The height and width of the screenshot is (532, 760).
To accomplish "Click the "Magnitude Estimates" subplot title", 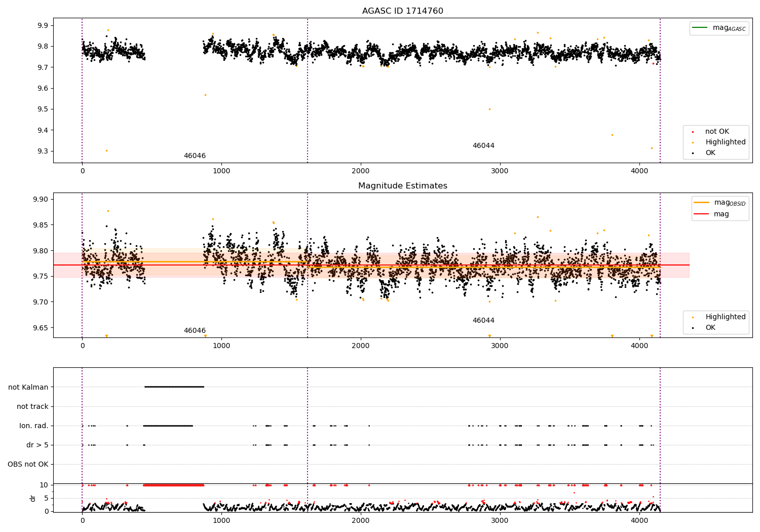I will pyautogui.click(x=402, y=186).
